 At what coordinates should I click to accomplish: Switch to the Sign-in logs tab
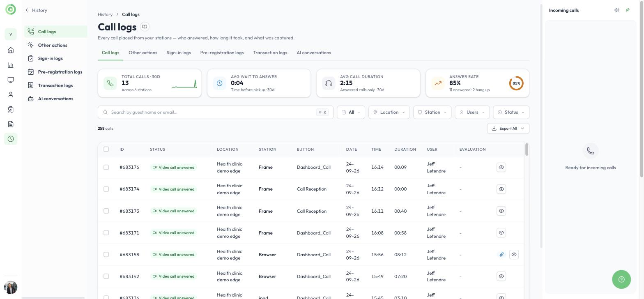point(179,53)
